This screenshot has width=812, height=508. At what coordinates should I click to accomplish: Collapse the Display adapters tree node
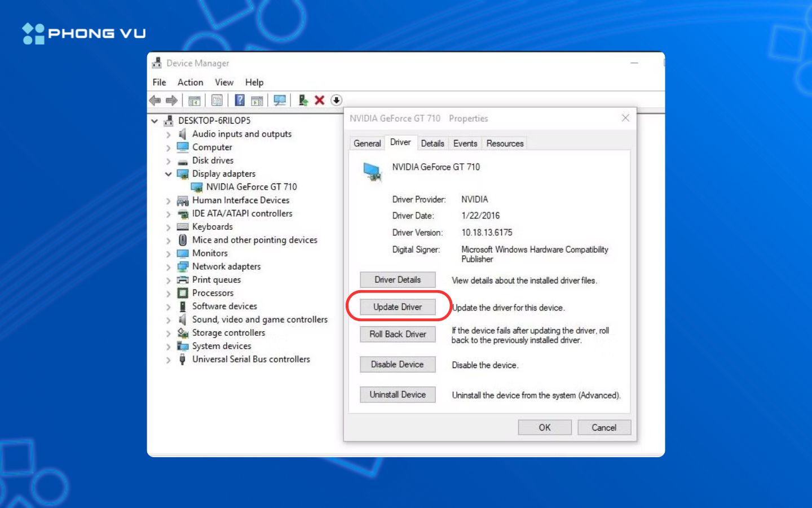[168, 174]
